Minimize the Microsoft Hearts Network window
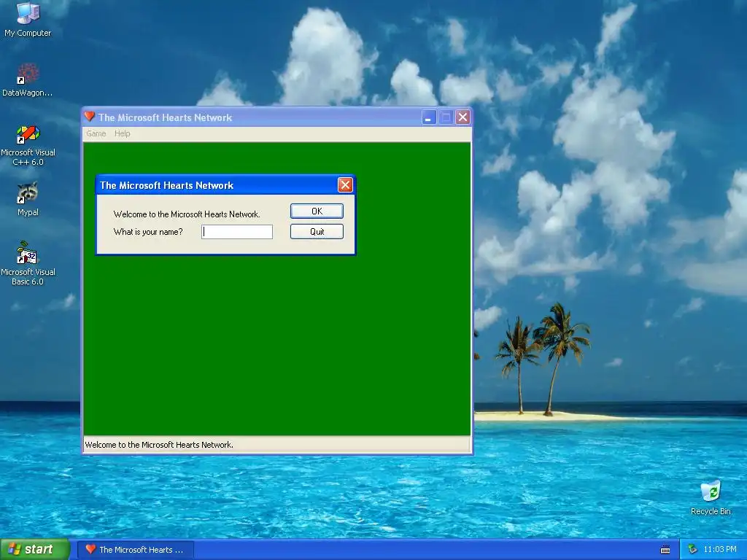Image resolution: width=747 pixels, height=560 pixels. (429, 117)
